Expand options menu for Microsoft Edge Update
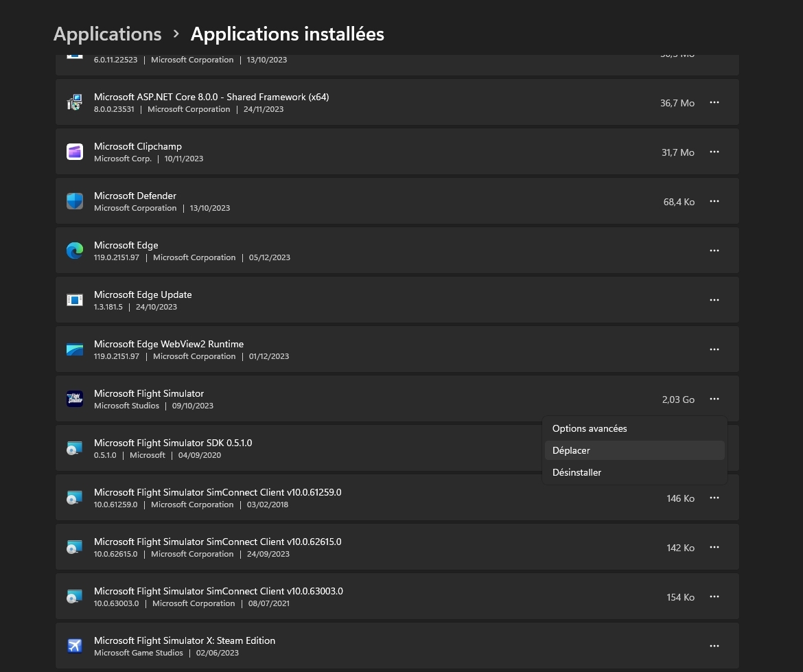This screenshot has height=672, width=803. pyautogui.click(x=714, y=300)
